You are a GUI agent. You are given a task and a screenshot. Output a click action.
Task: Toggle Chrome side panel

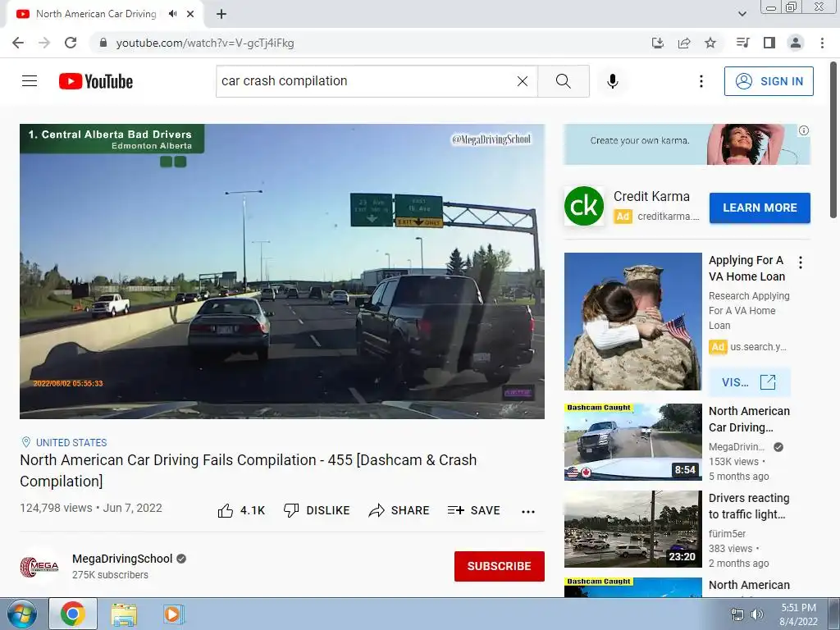(x=769, y=43)
